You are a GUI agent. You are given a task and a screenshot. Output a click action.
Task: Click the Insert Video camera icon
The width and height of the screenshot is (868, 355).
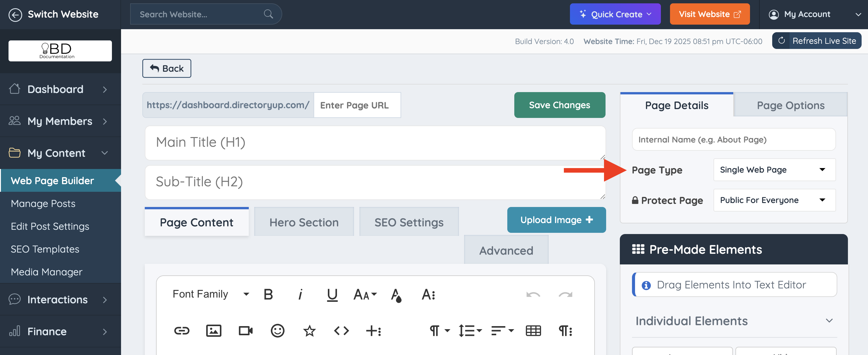pyautogui.click(x=246, y=331)
